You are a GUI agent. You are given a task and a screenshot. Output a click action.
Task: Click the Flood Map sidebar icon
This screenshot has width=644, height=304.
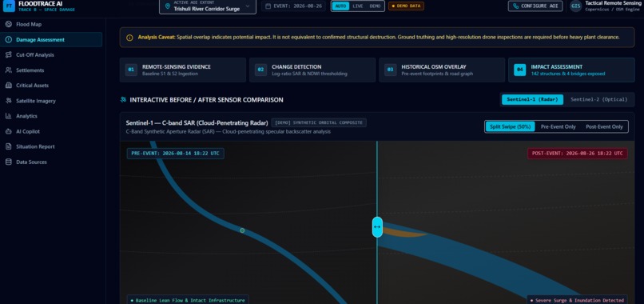pyautogui.click(x=8, y=24)
